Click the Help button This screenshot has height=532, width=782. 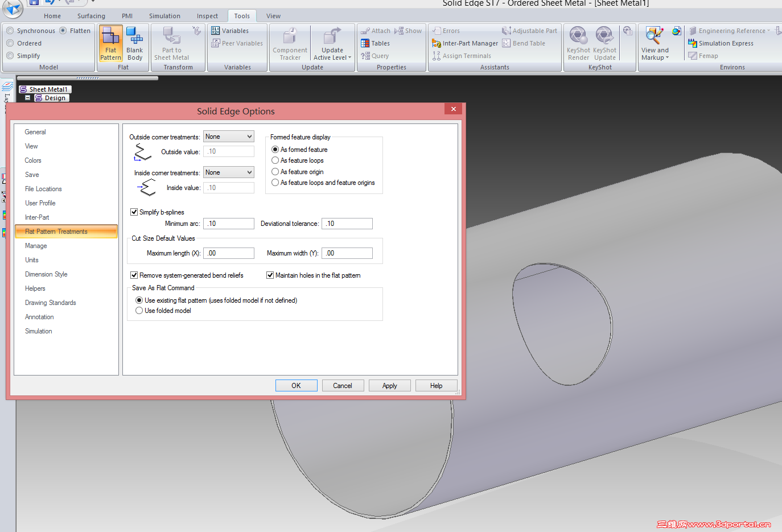(x=436, y=386)
